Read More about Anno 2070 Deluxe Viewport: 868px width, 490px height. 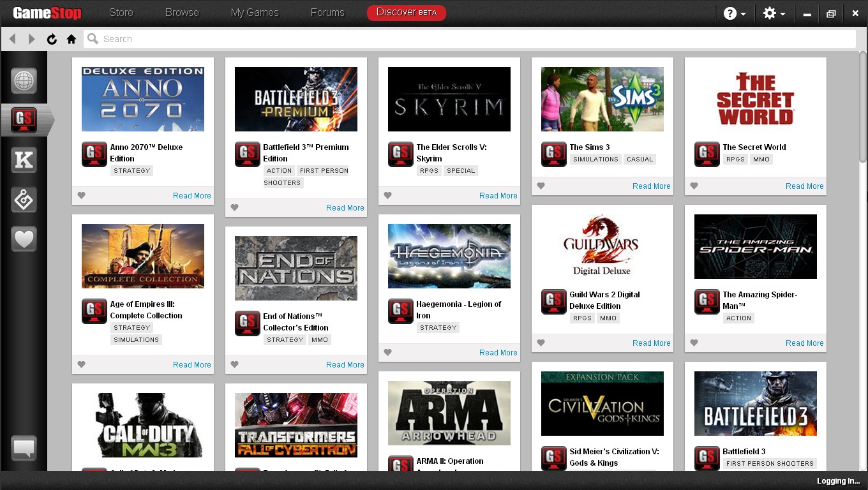(192, 195)
